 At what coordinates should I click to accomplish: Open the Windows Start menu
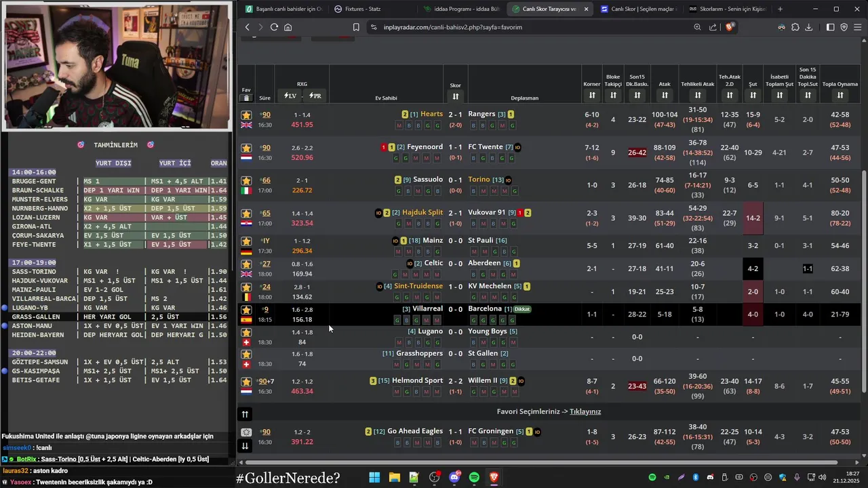[374, 477]
